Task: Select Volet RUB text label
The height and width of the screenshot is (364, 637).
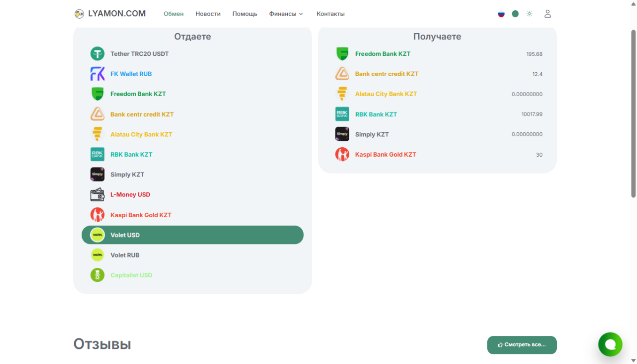Action: click(125, 255)
